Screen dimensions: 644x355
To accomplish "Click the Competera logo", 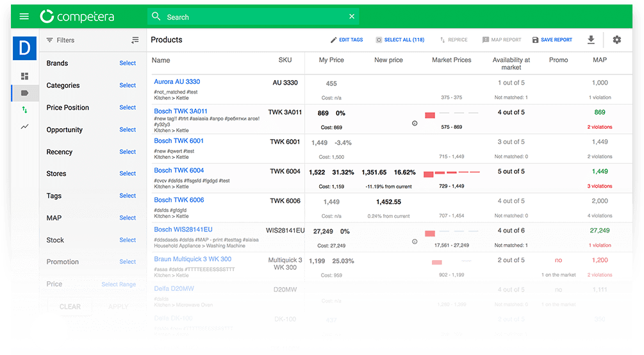I will point(77,17).
